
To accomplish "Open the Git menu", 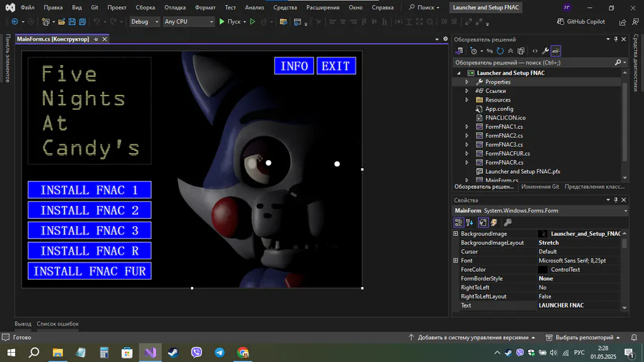I will click(x=94, y=7).
